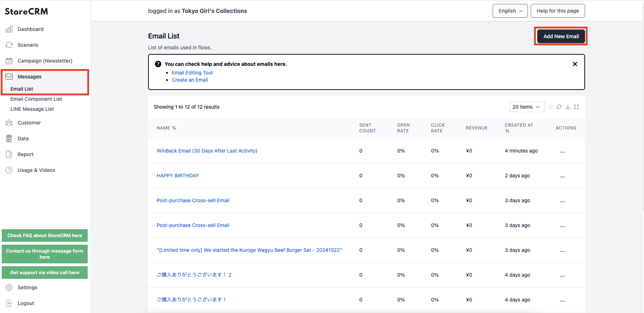Open actions for first Post-purchase Cross-sell Email
Image resolution: width=644 pixels, height=313 pixels.
[x=562, y=201]
